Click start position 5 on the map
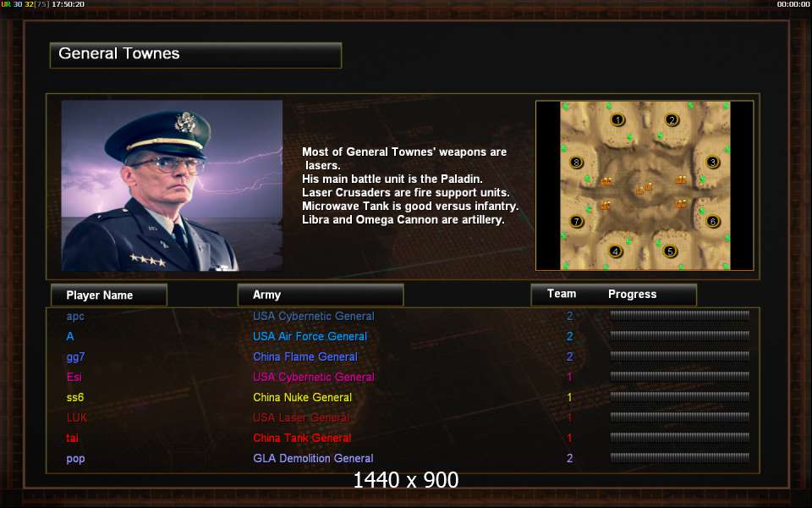 (x=670, y=251)
